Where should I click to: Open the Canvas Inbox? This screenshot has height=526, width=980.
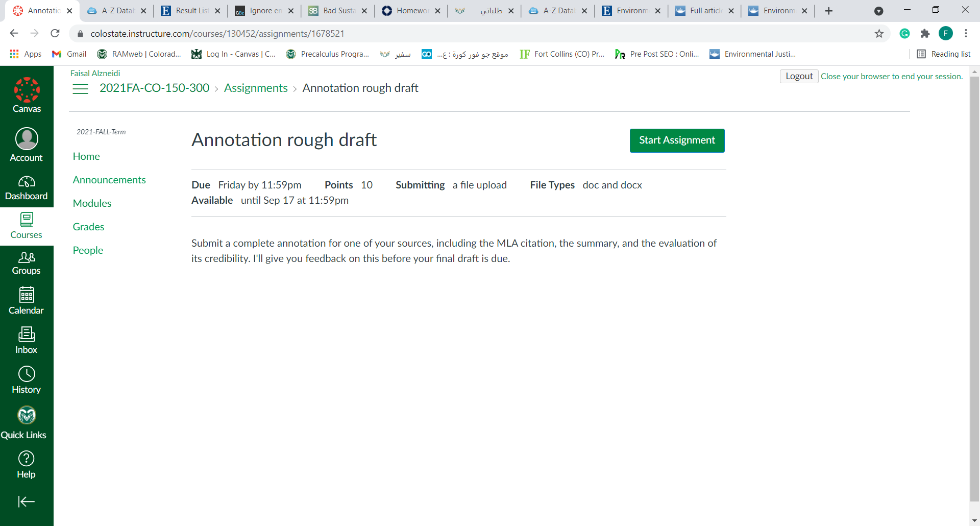pyautogui.click(x=27, y=341)
